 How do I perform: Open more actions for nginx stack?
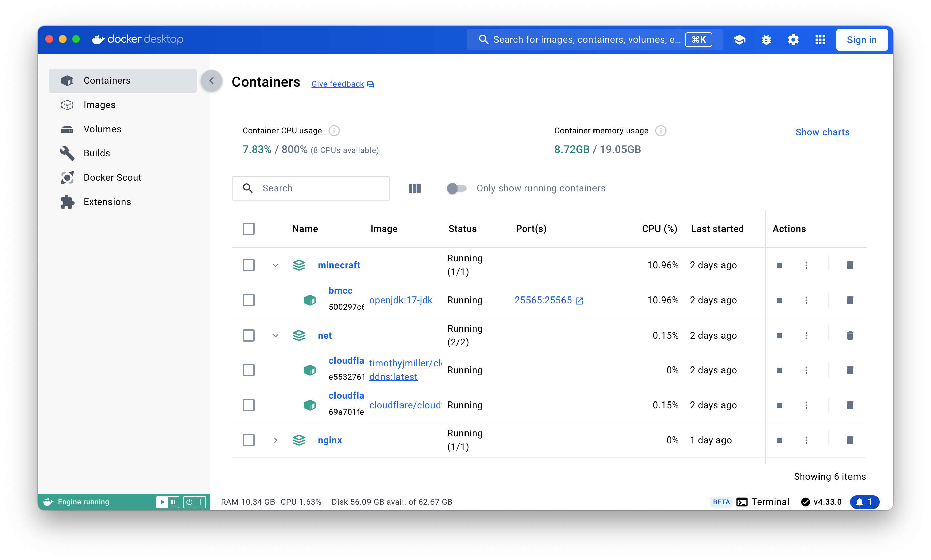(x=806, y=440)
